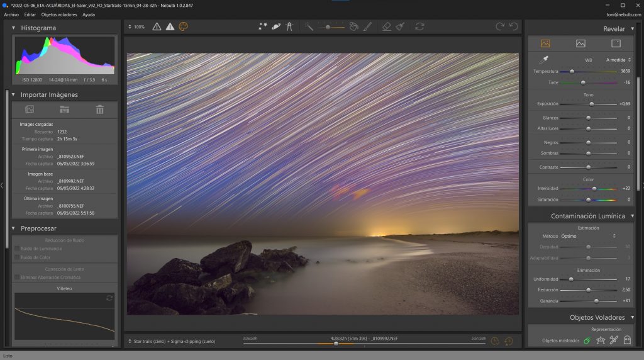Open the Objetos voladores menu
The width and height of the screenshot is (644, 360).
(x=59, y=14)
